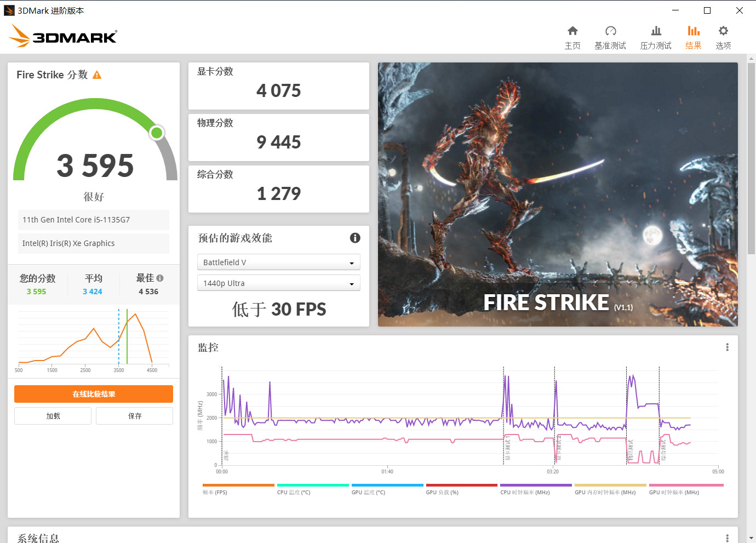Click the 您的分数 value 3 595
Viewport: 756px width, 543px height.
(36, 291)
